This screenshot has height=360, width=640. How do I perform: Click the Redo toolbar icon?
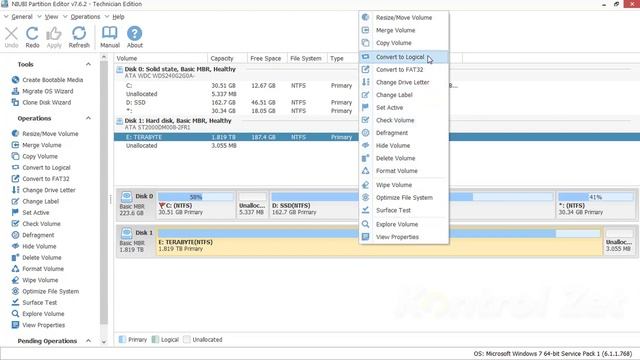coord(32,34)
